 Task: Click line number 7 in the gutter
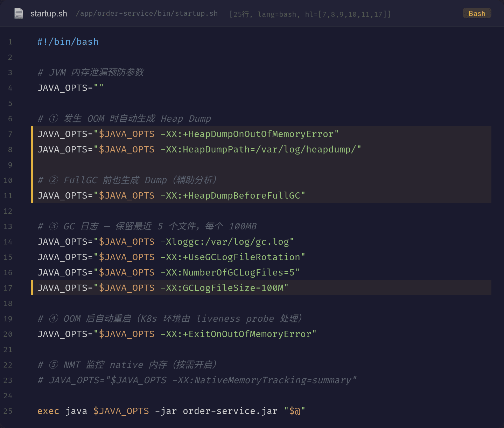[x=10, y=134]
